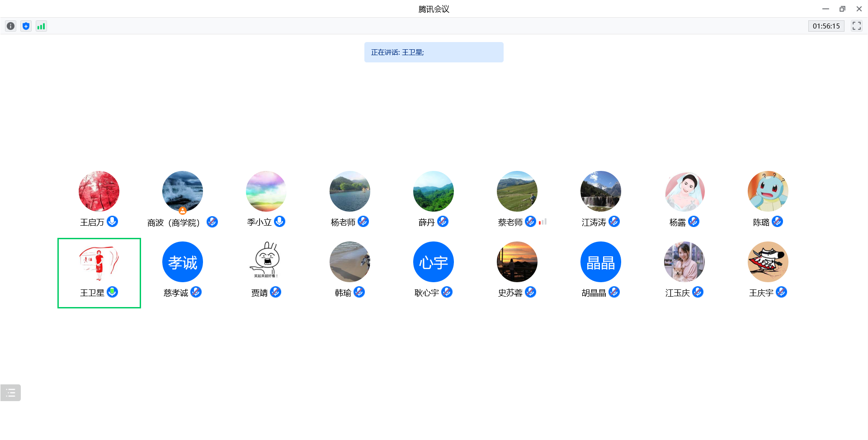868x440 pixels.
Task: Click 陈璐's cartoon turtle avatar
Action: [x=768, y=191]
